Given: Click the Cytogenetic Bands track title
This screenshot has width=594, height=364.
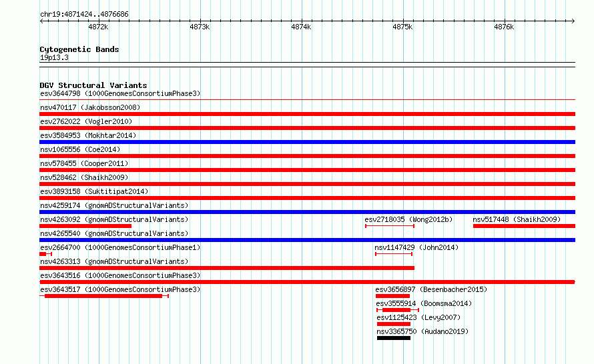Looking at the screenshot, I should (x=79, y=49).
